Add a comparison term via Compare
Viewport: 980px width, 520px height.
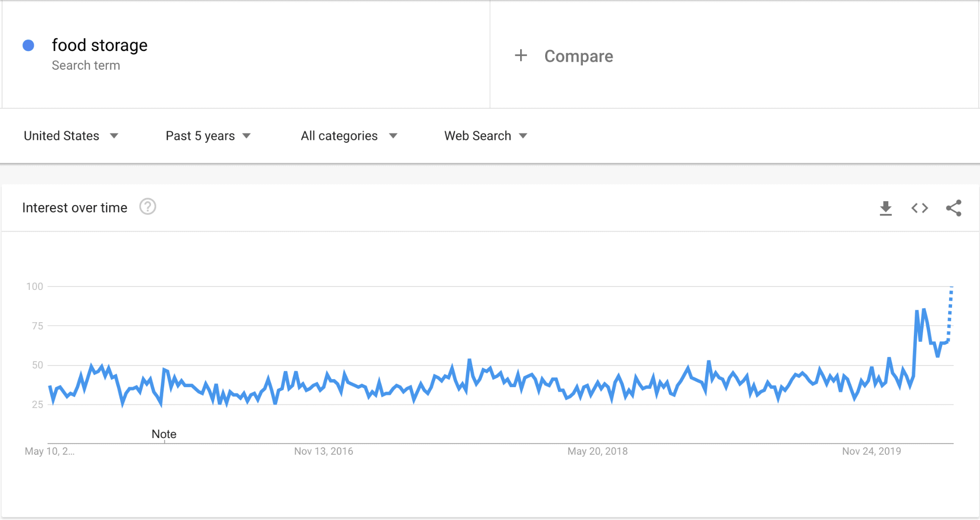click(x=578, y=56)
